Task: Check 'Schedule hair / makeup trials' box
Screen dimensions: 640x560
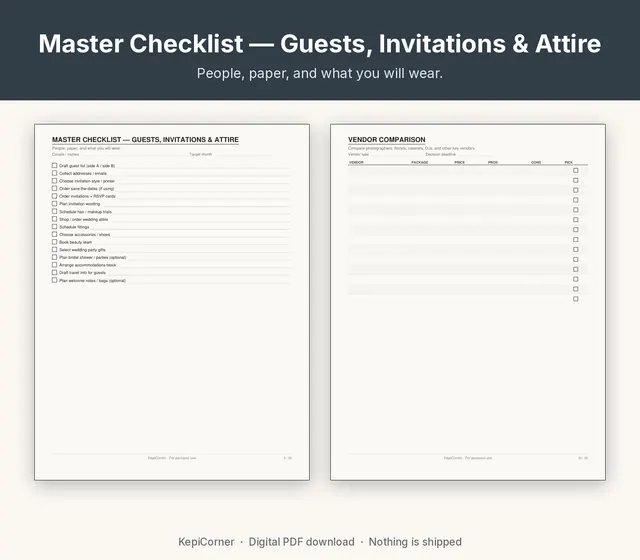Action: coord(54,211)
